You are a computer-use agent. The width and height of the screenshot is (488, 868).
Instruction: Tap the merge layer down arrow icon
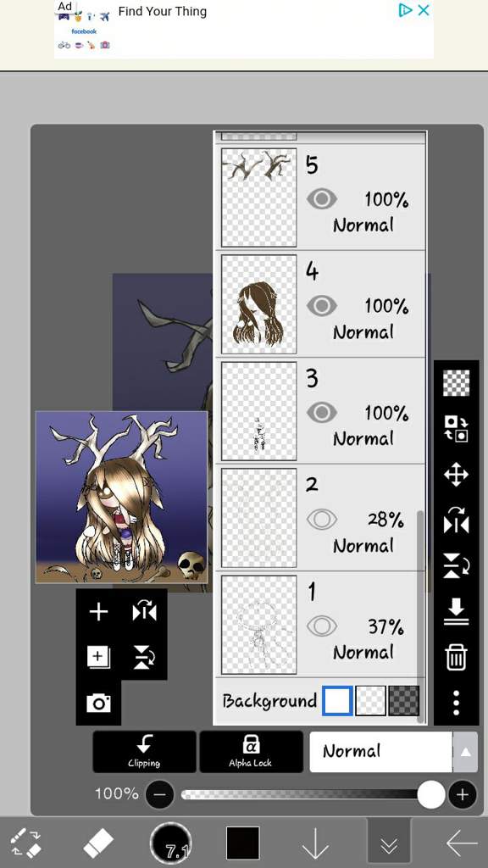[456, 611]
